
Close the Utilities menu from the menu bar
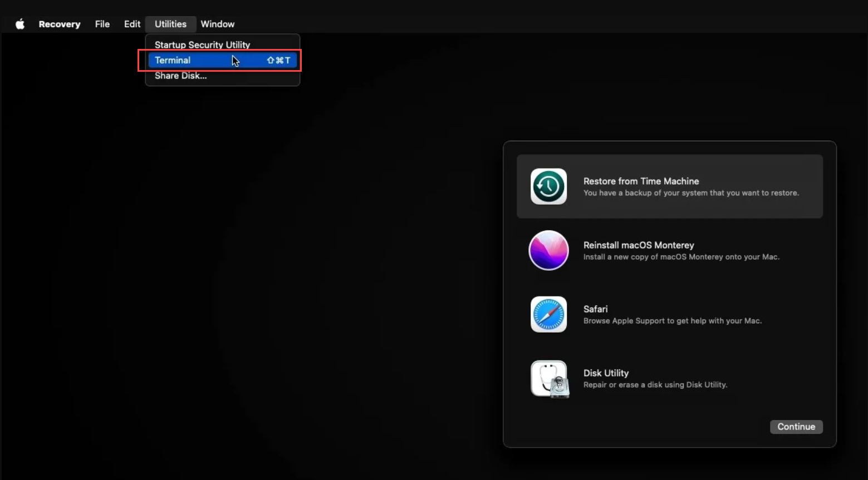pos(170,24)
